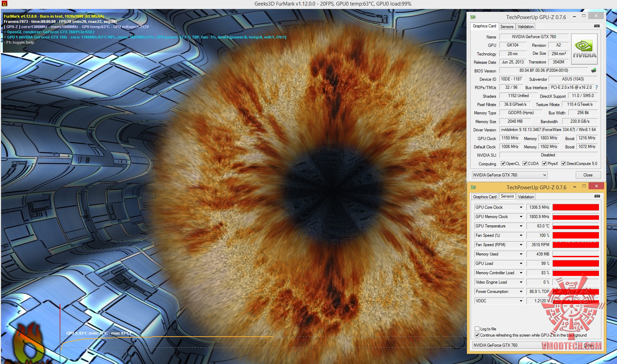Click the GPU Temperature red sensor graph

pyautogui.click(x=576, y=226)
